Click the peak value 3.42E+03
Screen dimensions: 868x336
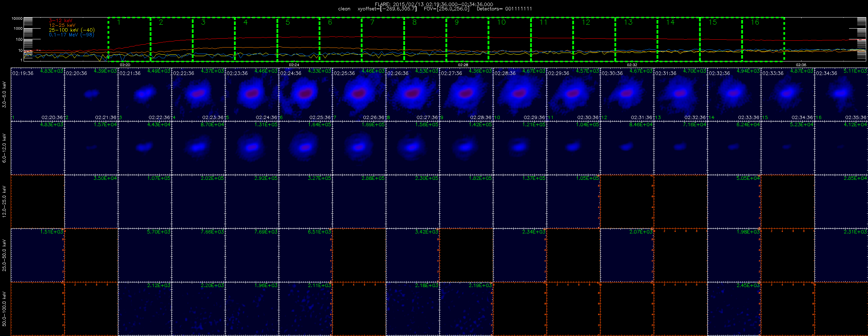point(426,232)
